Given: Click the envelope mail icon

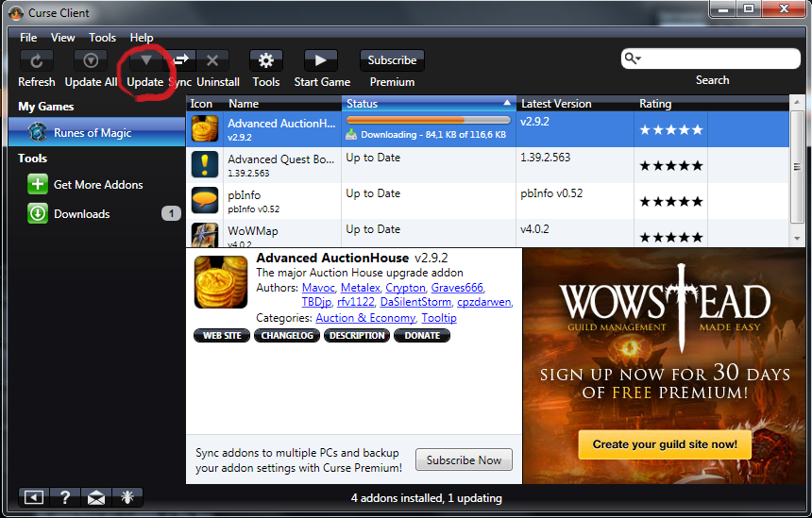Looking at the screenshot, I should click(95, 497).
